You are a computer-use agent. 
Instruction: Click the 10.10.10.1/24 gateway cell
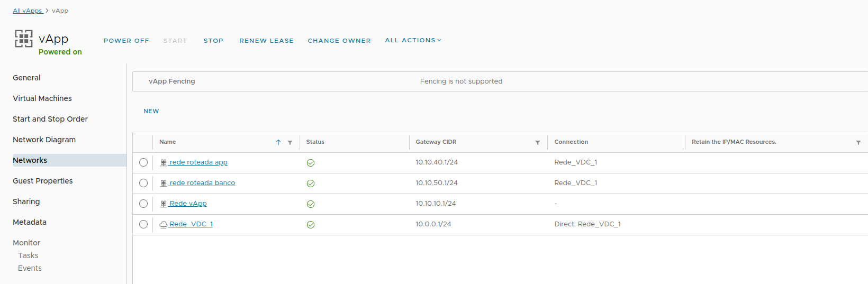coord(436,204)
